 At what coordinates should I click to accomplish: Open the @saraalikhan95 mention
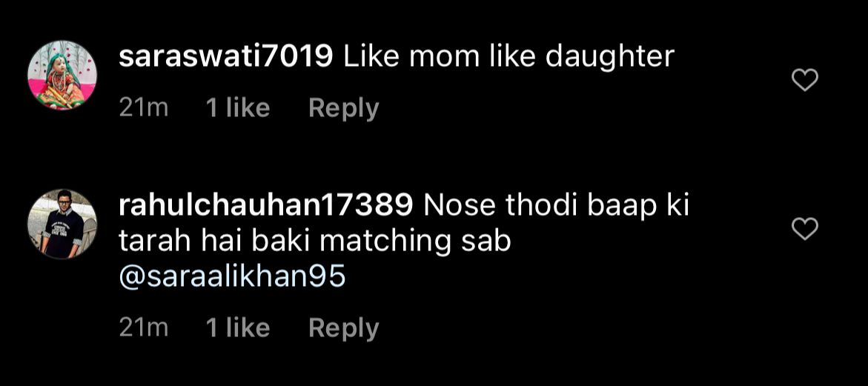(232, 276)
